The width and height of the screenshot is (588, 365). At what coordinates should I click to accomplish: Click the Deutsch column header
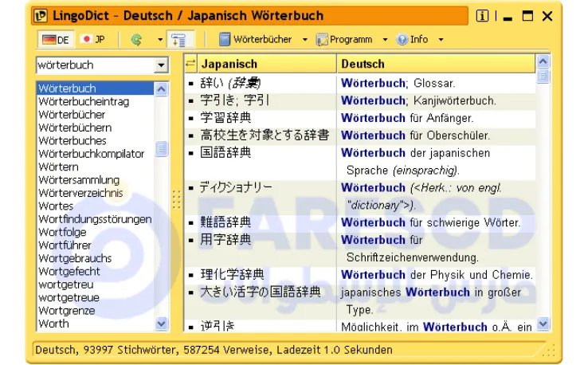(363, 64)
